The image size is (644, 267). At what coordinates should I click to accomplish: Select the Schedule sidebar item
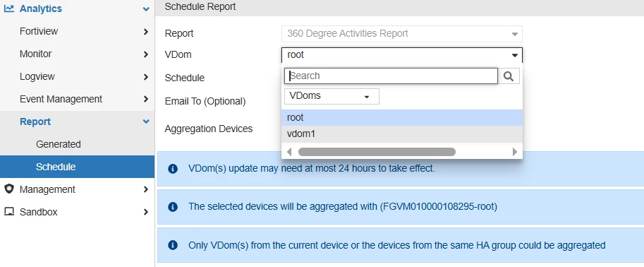coord(77,167)
